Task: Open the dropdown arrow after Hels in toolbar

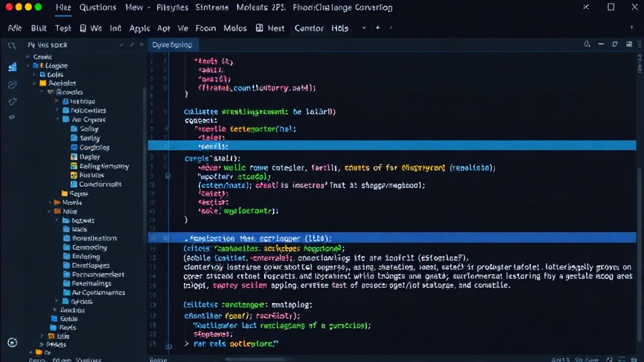Action: (x=364, y=28)
